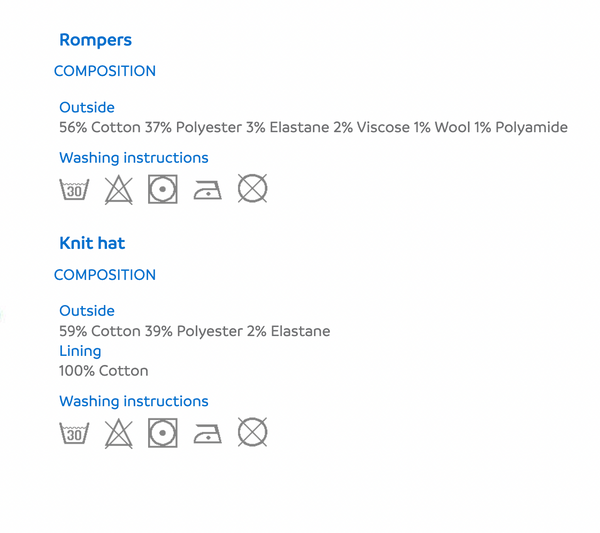Select the Knit hat heading
This screenshot has height=533, width=600.
coord(92,243)
